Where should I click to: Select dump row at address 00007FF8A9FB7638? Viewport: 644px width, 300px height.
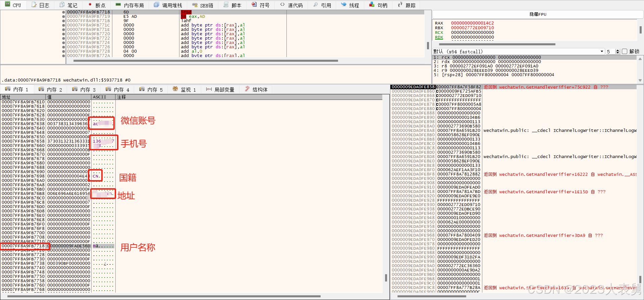click(x=192, y=123)
